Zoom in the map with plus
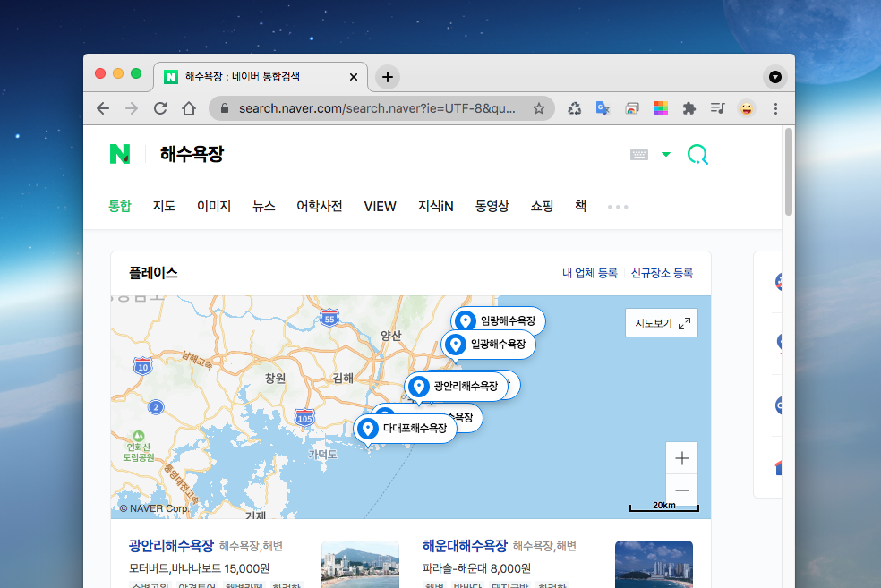The width and height of the screenshot is (881, 588). click(681, 458)
